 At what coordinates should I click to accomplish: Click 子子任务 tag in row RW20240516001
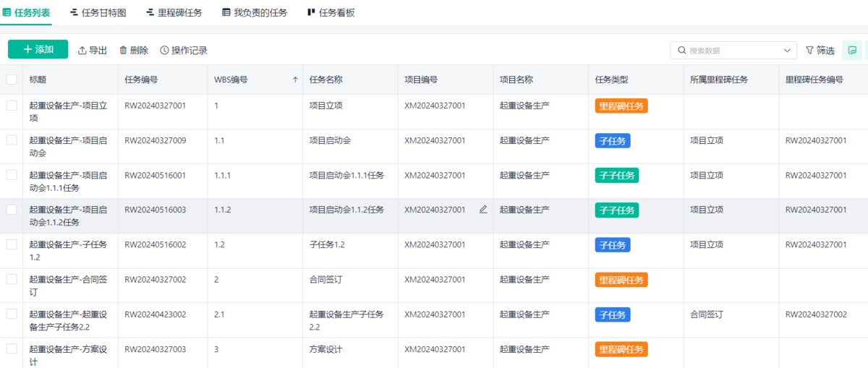coord(617,175)
